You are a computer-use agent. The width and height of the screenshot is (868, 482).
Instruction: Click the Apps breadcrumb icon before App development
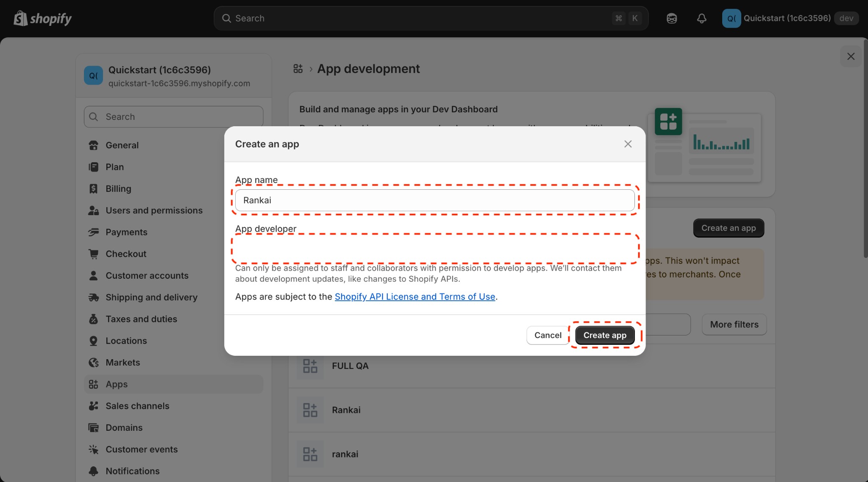pyautogui.click(x=298, y=68)
